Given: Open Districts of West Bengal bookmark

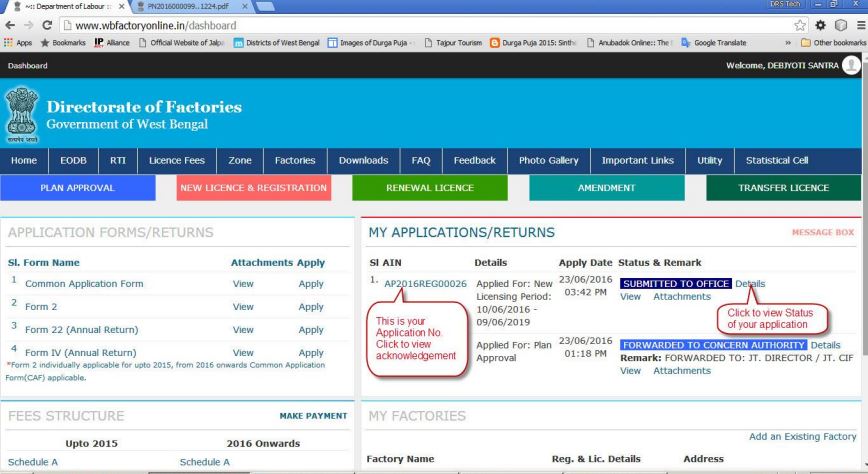Looking at the screenshot, I should coord(277,43).
